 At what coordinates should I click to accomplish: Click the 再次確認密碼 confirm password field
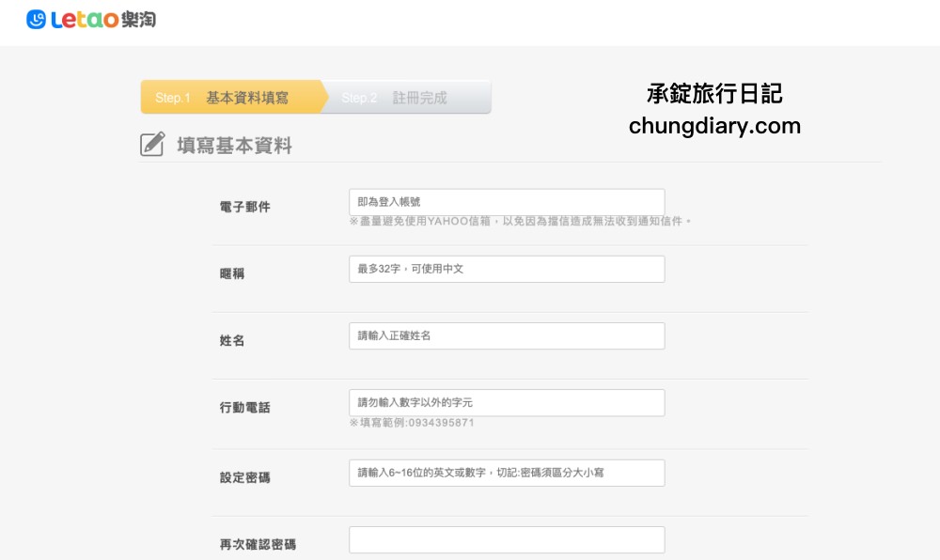pyautogui.click(x=507, y=539)
